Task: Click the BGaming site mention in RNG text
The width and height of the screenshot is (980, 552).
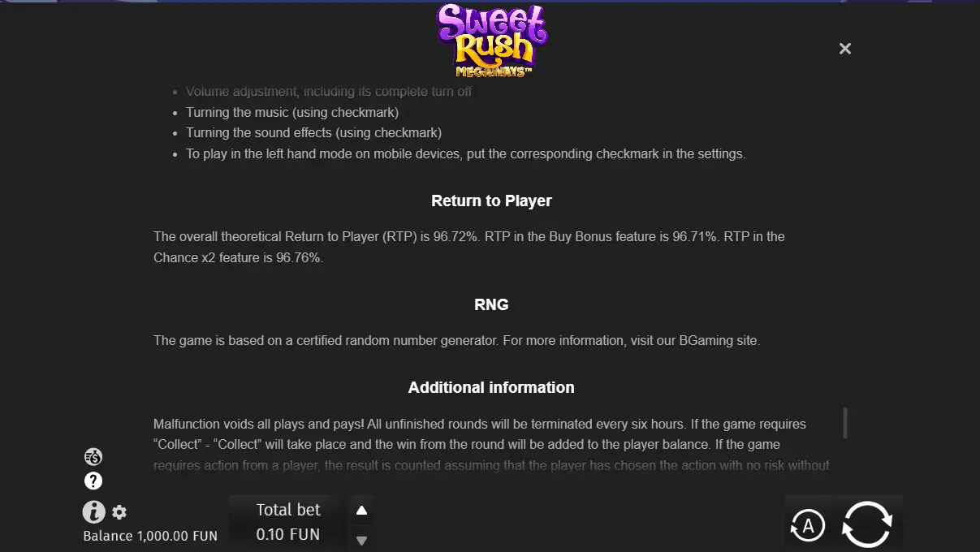Action: (719, 340)
